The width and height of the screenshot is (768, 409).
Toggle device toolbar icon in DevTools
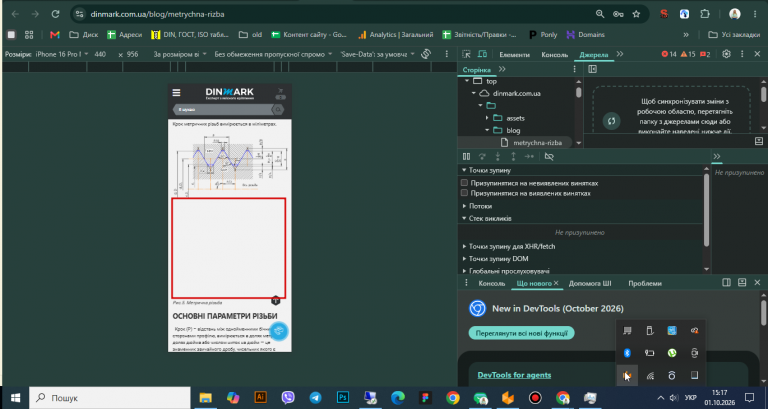coord(482,54)
